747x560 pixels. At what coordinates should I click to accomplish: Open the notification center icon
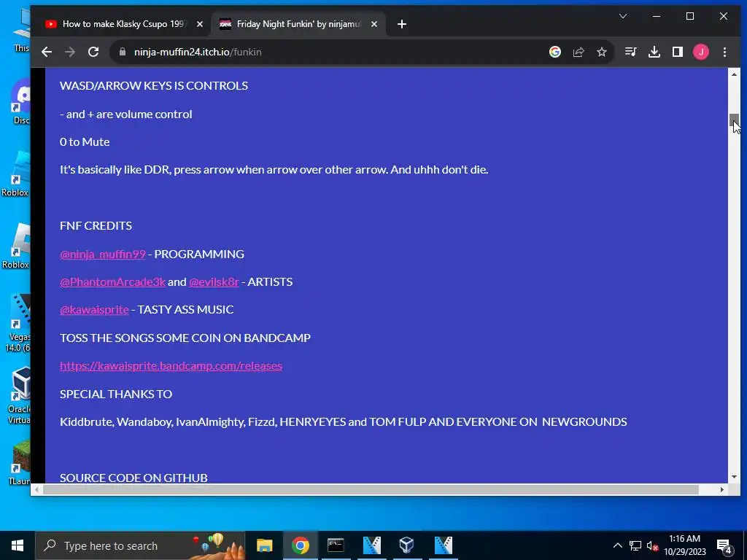(724, 545)
